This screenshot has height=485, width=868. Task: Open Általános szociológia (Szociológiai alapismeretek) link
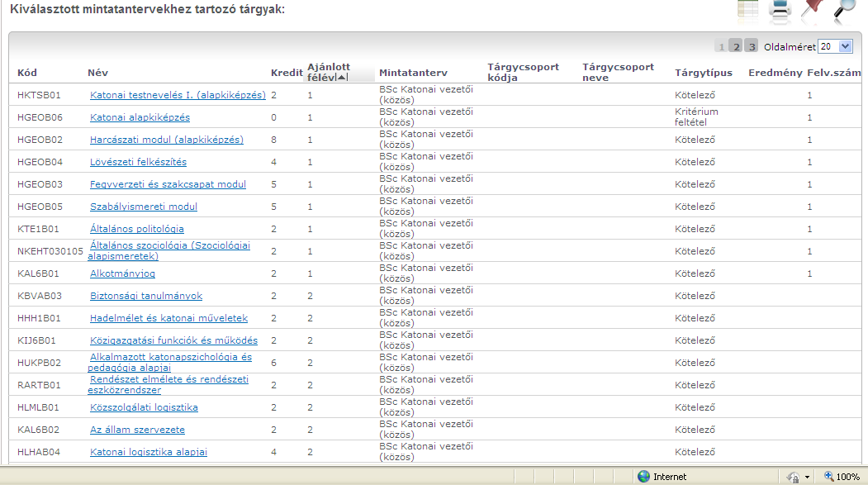click(169, 250)
